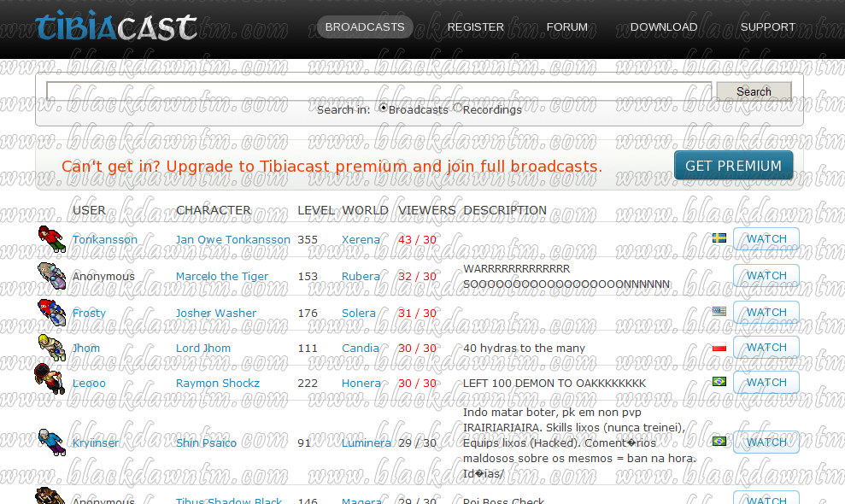The height and width of the screenshot is (504, 845).
Task: Click the Get Premium button
Action: click(x=733, y=166)
